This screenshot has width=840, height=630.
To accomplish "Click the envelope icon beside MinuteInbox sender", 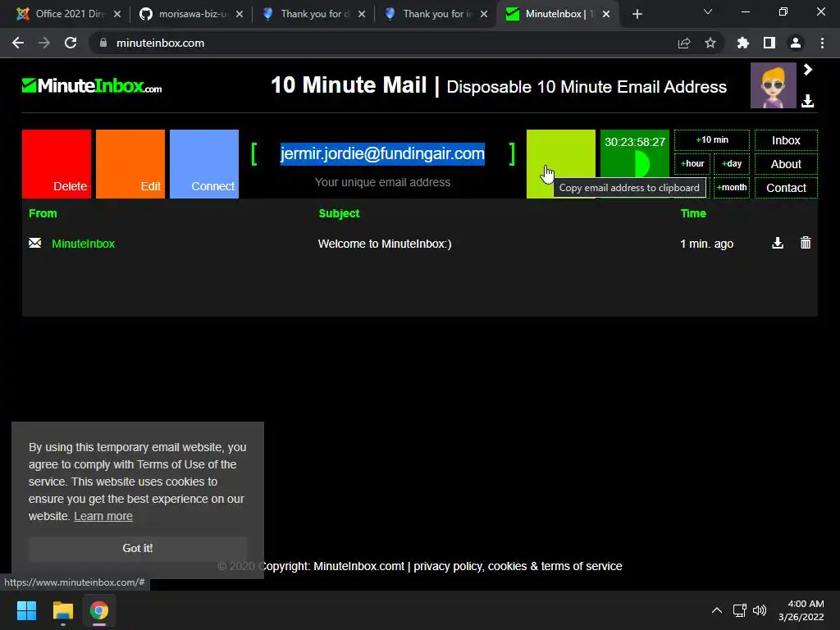I will (34, 243).
